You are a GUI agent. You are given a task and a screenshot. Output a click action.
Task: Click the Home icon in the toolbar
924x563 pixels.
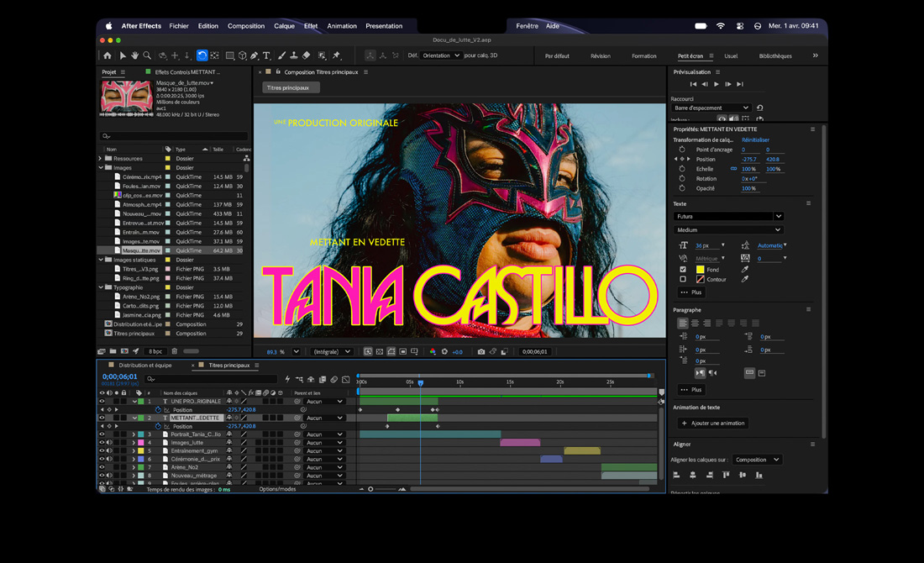[108, 55]
